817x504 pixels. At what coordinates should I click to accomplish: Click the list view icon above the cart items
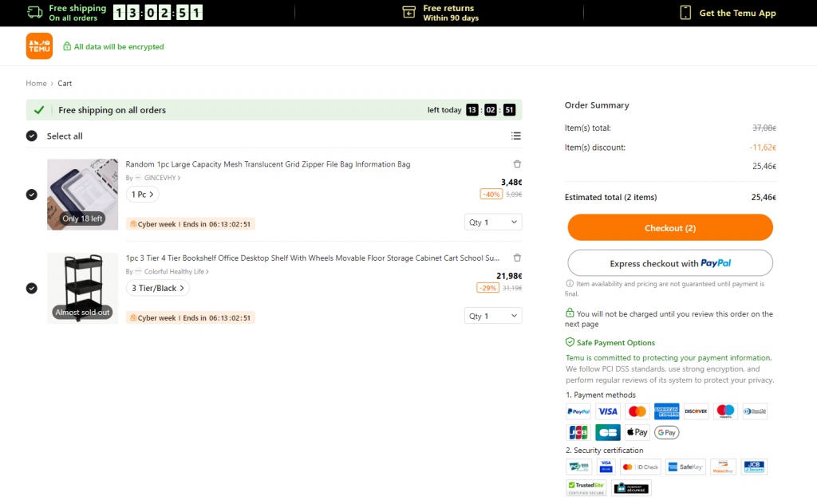(x=516, y=136)
